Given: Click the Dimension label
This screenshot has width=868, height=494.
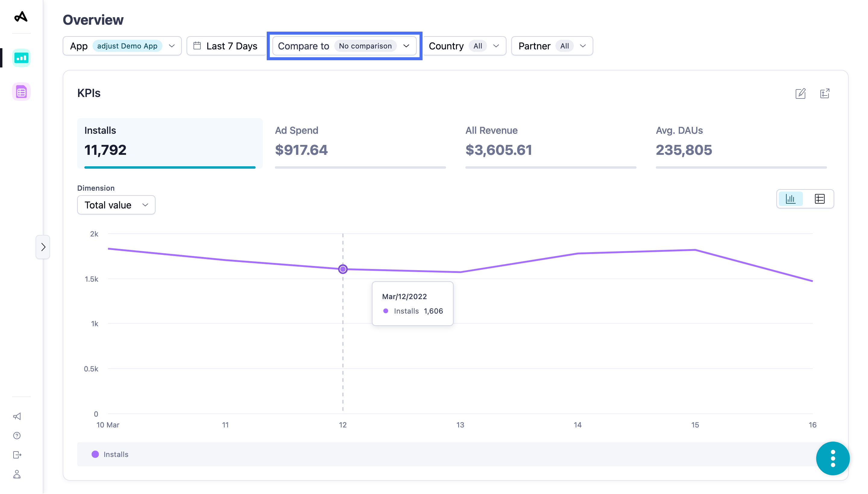Looking at the screenshot, I should pyautogui.click(x=96, y=188).
